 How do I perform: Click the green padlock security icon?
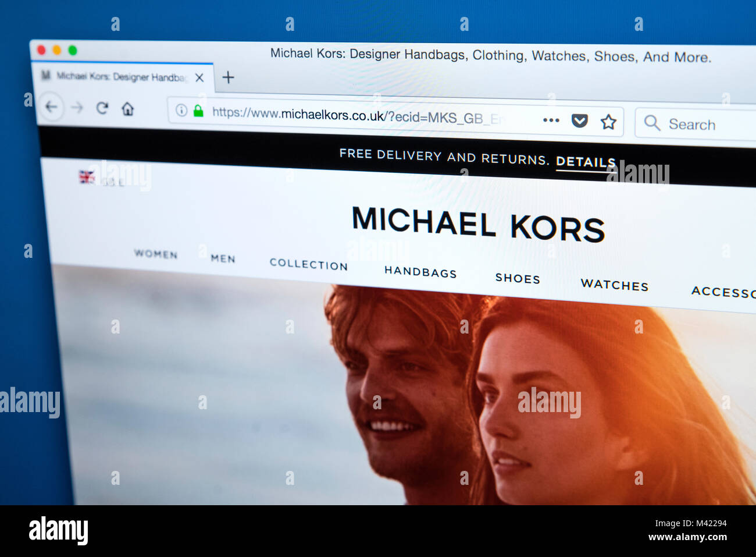tap(198, 111)
